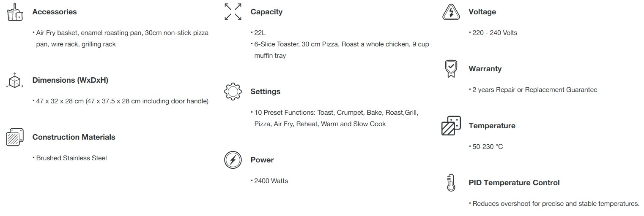
Task: Select the Dimensions (WxDxH) heading
Action: point(70,80)
